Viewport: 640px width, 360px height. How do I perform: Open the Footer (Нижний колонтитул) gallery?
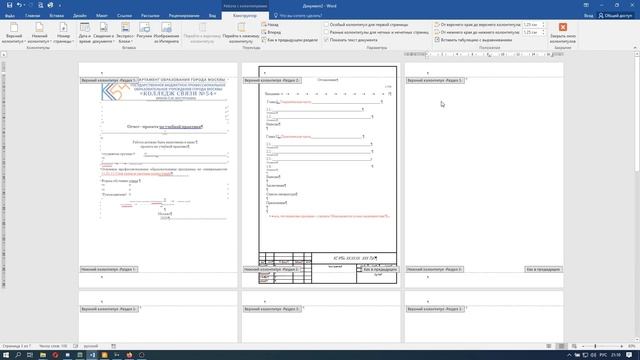[x=39, y=33]
